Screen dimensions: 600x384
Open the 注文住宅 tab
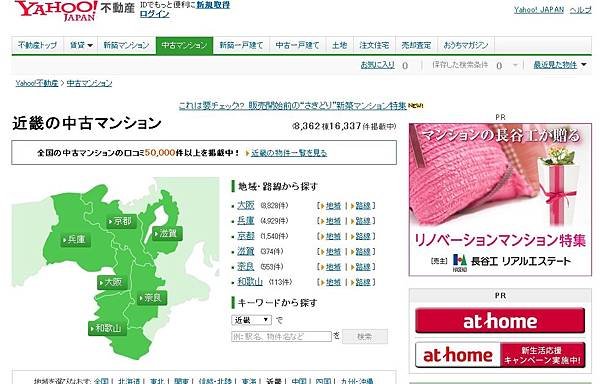(x=375, y=45)
